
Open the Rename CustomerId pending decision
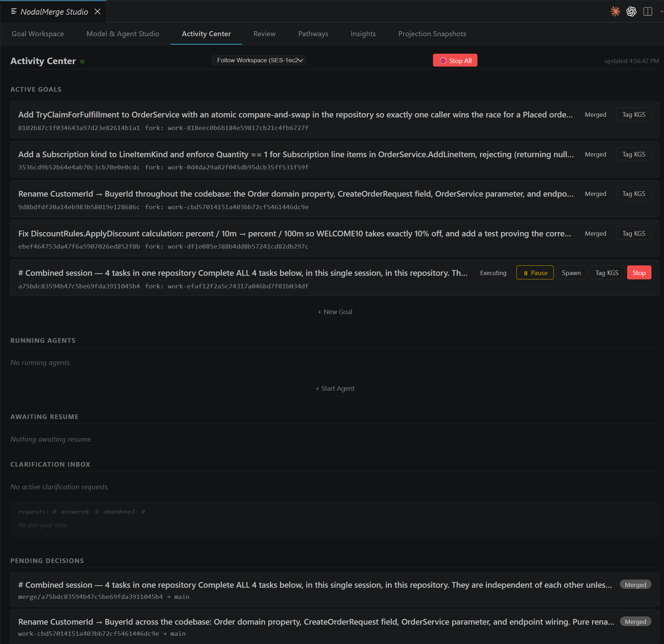click(x=316, y=622)
